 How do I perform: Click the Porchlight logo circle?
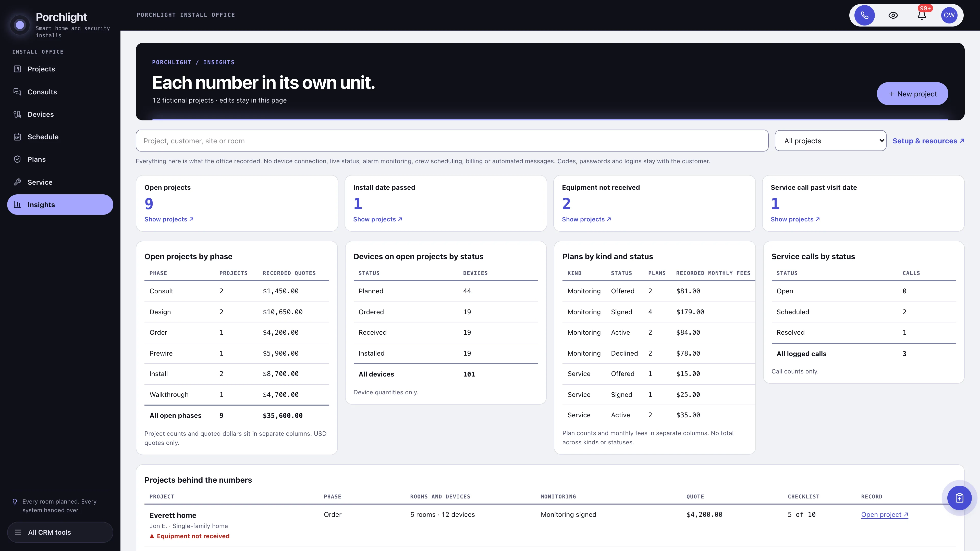(20, 25)
